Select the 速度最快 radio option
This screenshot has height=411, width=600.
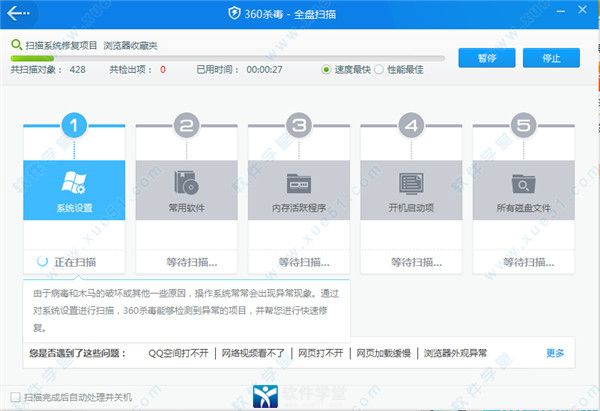[326, 70]
